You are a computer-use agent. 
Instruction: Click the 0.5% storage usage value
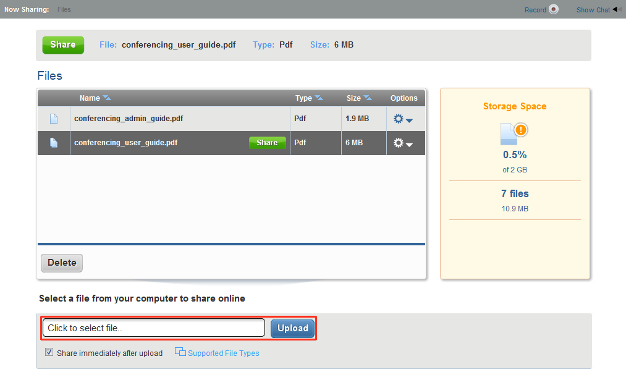[515, 154]
